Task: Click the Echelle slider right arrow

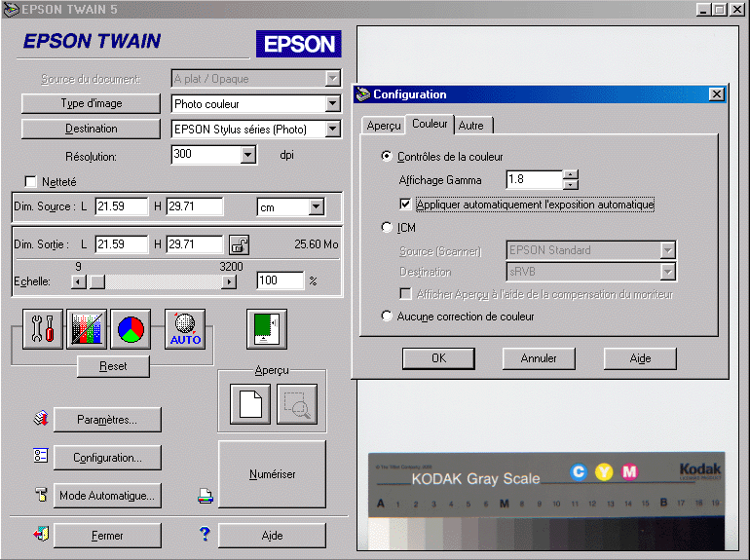Action: click(x=230, y=281)
